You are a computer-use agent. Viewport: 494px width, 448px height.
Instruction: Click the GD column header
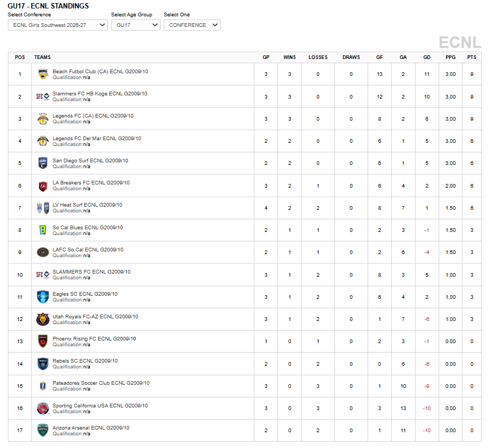click(x=427, y=57)
